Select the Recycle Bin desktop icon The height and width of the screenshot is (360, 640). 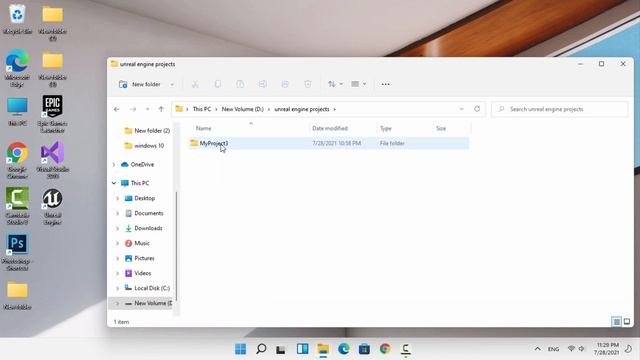click(17, 20)
